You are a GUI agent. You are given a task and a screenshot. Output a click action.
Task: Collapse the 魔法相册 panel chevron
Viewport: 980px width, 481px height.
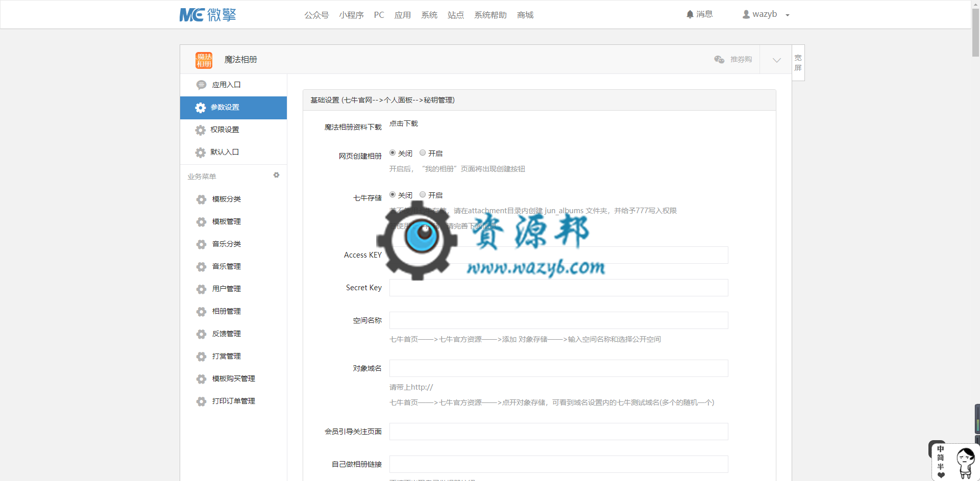point(776,60)
